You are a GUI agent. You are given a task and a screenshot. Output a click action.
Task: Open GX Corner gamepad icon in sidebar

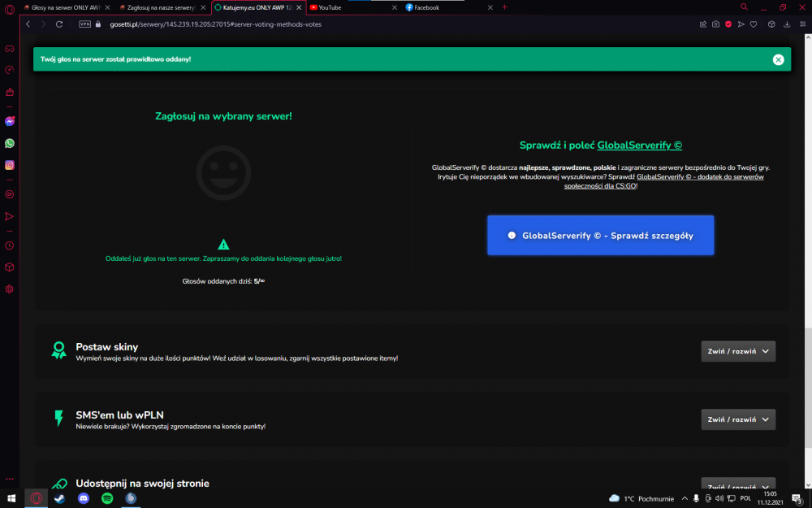pos(9,49)
